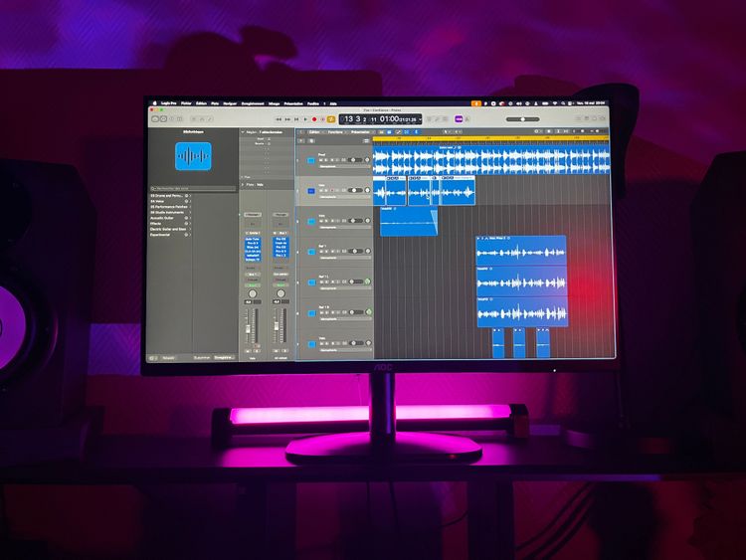Toggle the yellow Cycle mode button
746x560 pixels.
click(330, 119)
